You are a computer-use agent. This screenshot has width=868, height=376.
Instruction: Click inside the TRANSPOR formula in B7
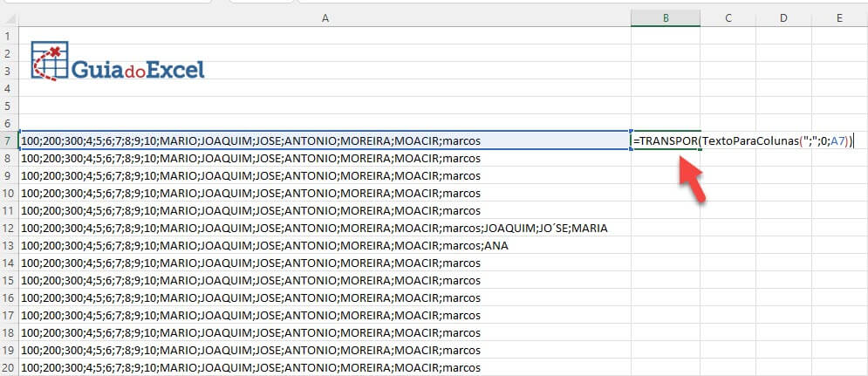(743, 140)
